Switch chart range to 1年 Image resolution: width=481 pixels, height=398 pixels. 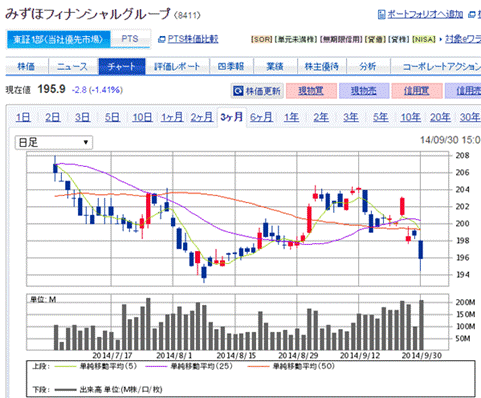[x=291, y=117]
